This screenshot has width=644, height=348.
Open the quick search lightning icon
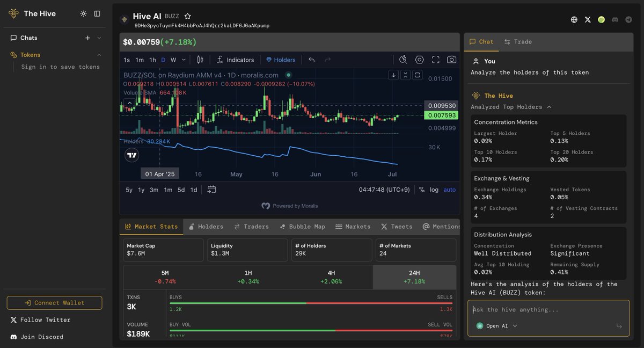tap(404, 60)
